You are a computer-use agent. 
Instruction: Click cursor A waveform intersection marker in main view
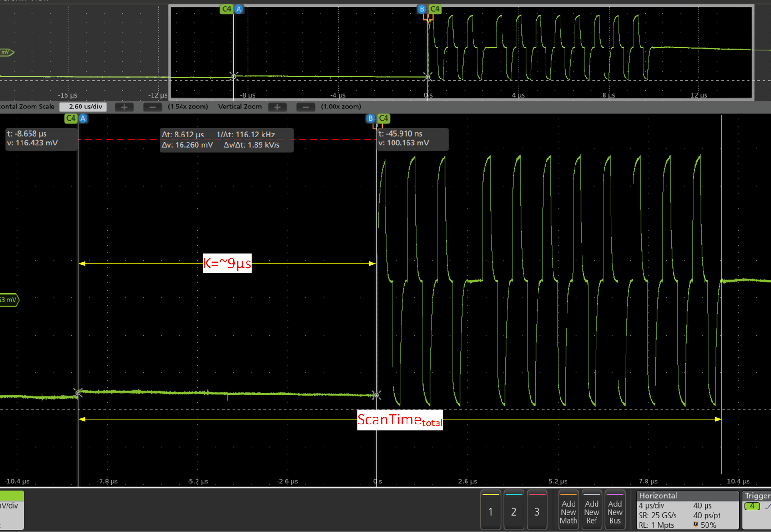pos(78,393)
